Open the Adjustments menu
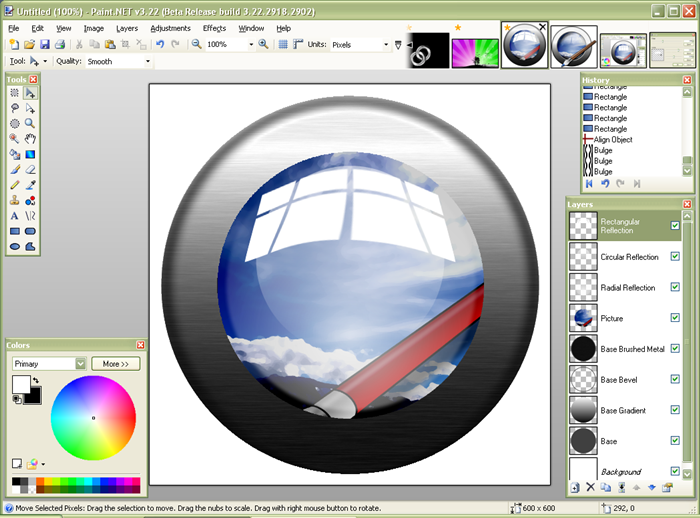This screenshot has width=700, height=518. pos(171,28)
